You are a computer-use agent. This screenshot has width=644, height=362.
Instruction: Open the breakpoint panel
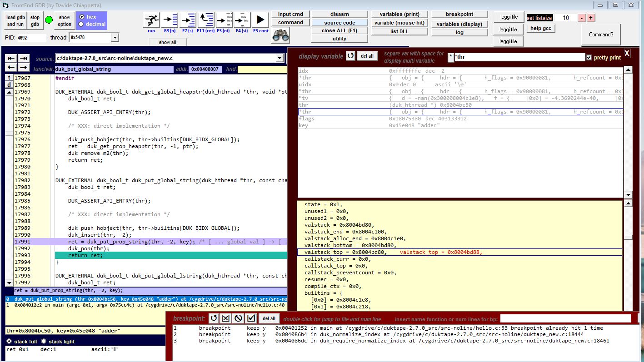[459, 14]
